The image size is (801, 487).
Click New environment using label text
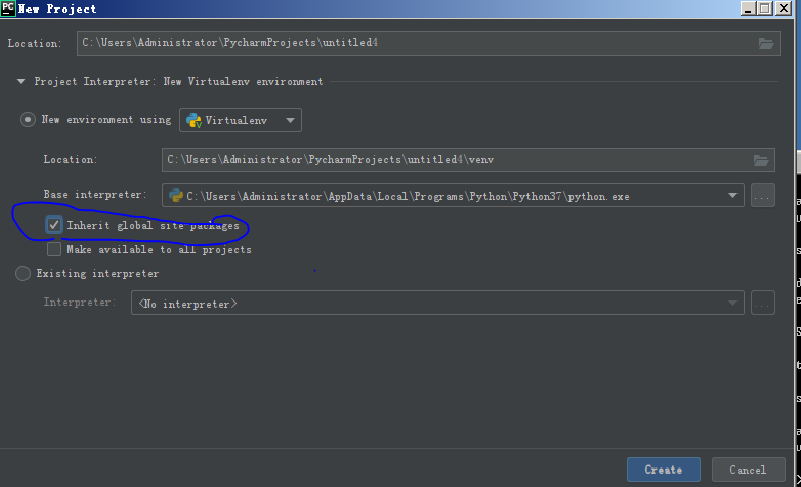106,120
